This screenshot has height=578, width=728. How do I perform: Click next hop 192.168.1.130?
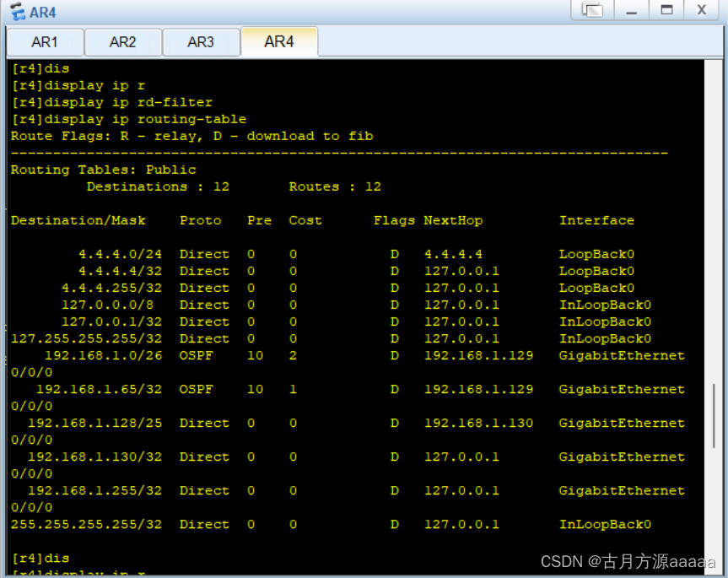click(478, 424)
